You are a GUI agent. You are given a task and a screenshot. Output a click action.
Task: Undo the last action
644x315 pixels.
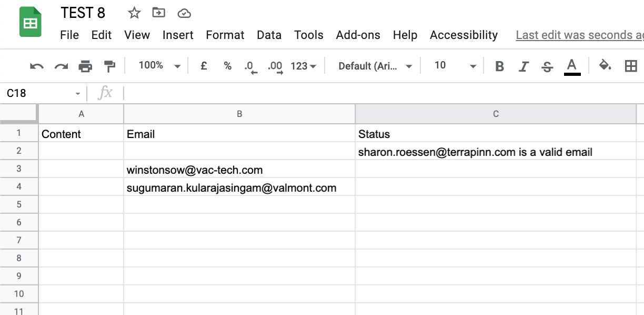[37, 66]
